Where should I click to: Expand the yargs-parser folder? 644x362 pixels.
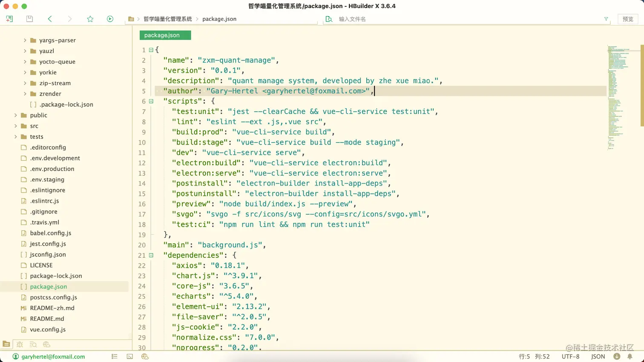pos(25,40)
